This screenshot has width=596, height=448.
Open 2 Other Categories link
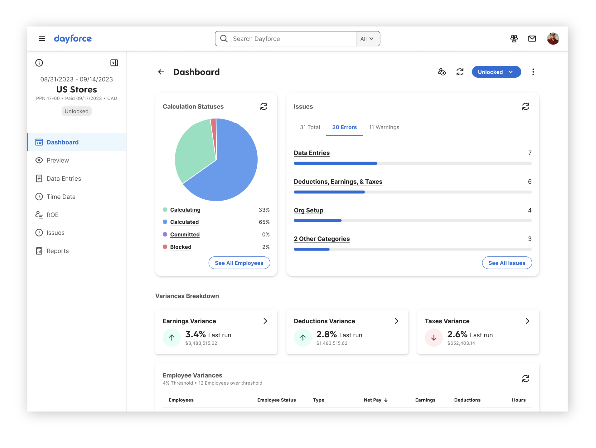coord(322,239)
